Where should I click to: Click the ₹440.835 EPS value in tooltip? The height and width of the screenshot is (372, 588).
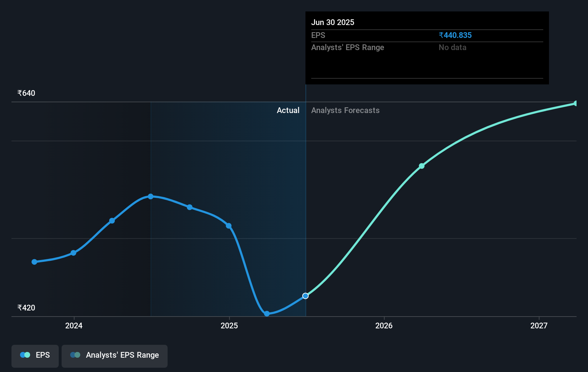tap(455, 35)
